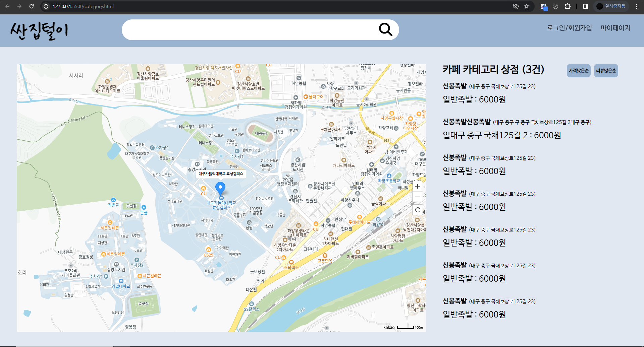Image resolution: width=644 pixels, height=347 pixels.
Task: Toggle the browser side panel icon
Action: [586, 6]
